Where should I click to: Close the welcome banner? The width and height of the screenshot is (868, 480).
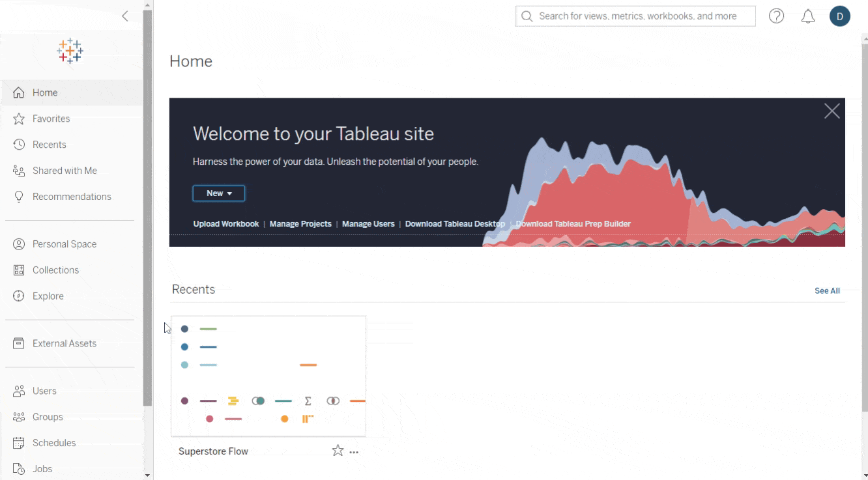832,111
